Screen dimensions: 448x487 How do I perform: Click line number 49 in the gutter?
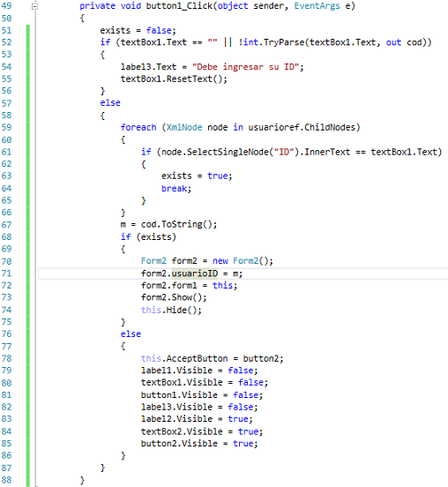tap(6, 6)
